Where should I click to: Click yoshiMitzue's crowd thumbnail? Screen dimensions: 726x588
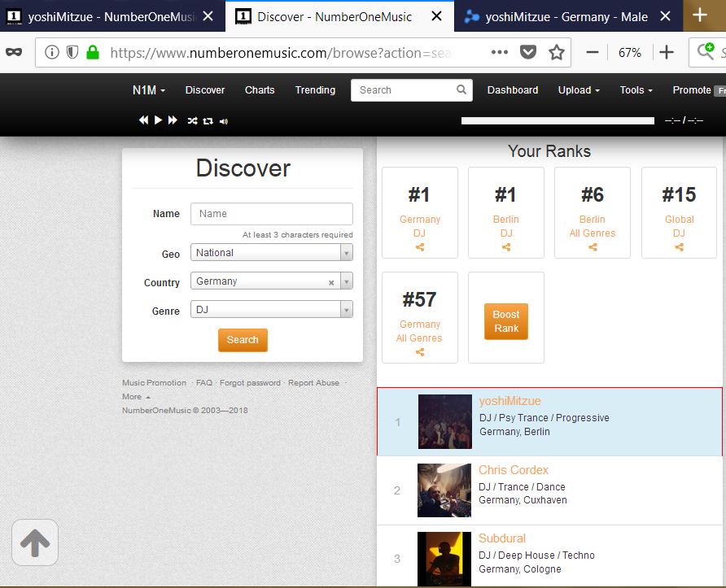(445, 421)
